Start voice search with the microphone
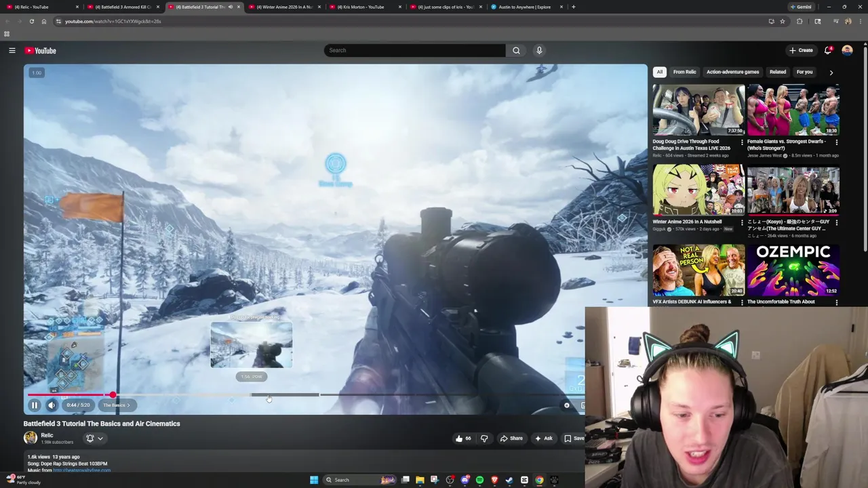The width and height of the screenshot is (868, 488). click(x=539, y=50)
